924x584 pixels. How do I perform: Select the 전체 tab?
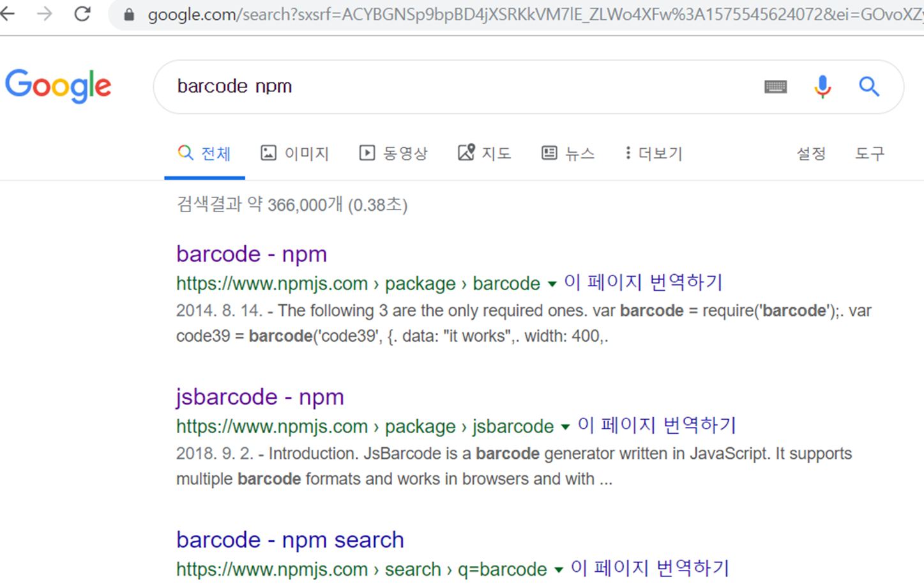coord(204,153)
